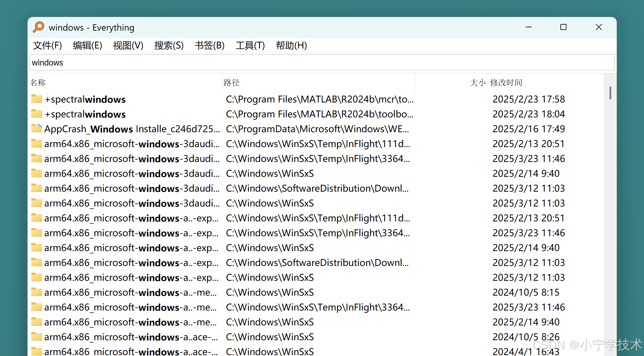This screenshot has height=356, width=644.
Task: Click the Everything magnifier app icon
Action: click(x=39, y=27)
